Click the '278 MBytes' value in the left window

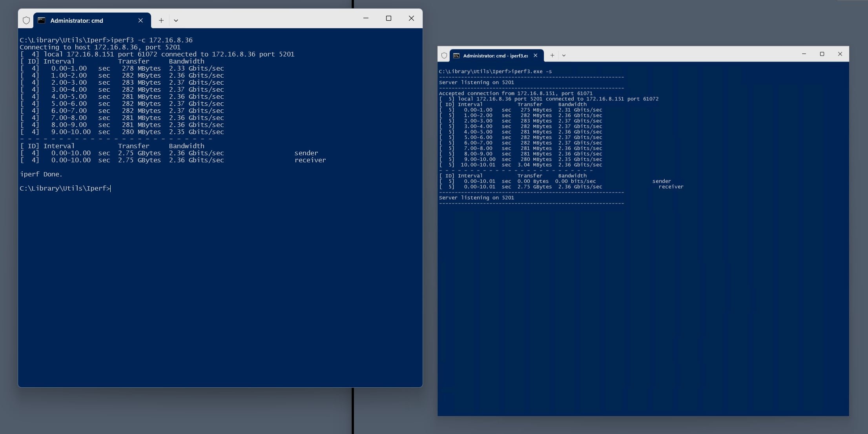141,68
